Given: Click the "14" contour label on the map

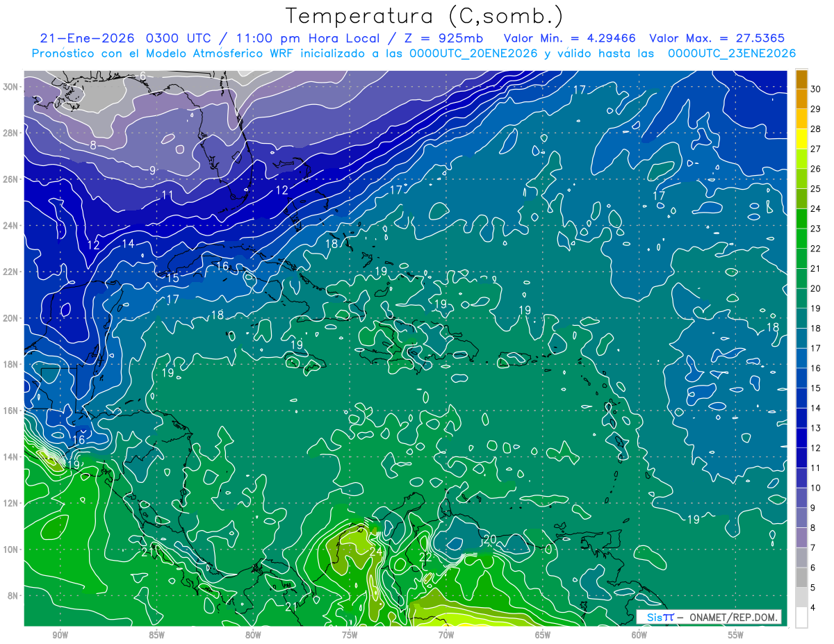Looking at the screenshot, I should point(128,244).
